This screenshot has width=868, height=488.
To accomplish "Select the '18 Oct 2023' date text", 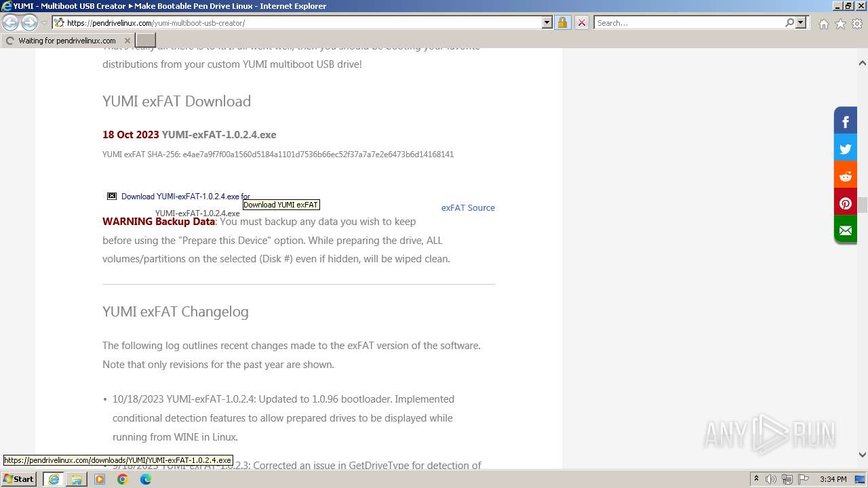I will 131,134.
